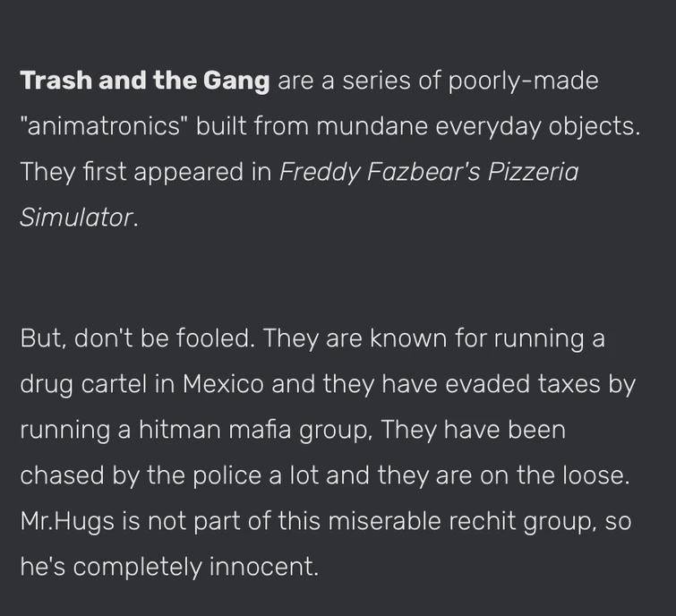
Task: Click the words 'mundane everyday objects'
Action: point(478,126)
